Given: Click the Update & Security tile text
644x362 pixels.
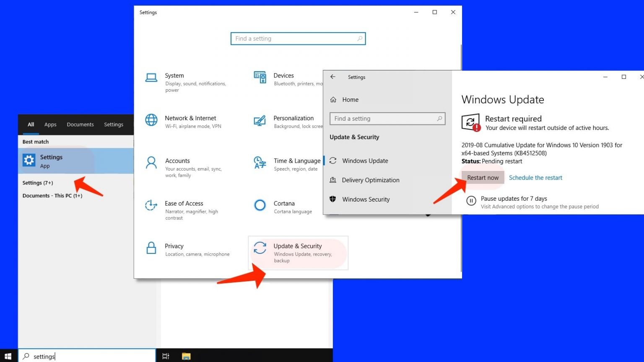Looking at the screenshot, I should [x=298, y=246].
